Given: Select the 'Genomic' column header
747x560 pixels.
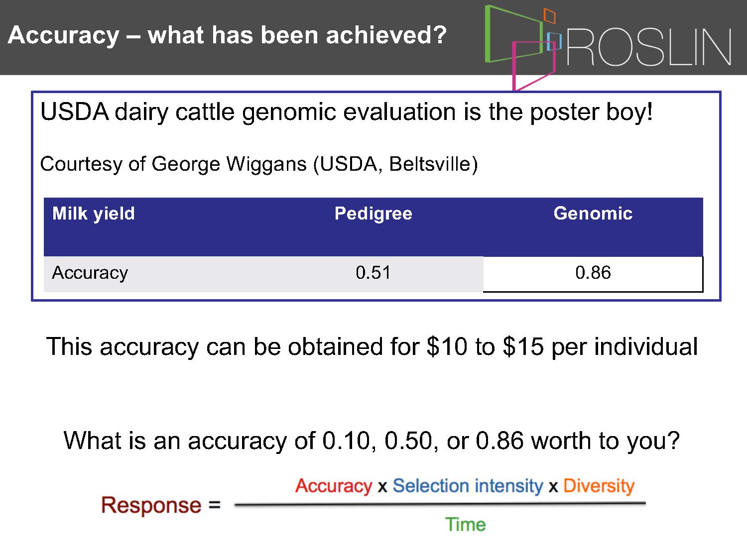Looking at the screenshot, I should point(593,214).
